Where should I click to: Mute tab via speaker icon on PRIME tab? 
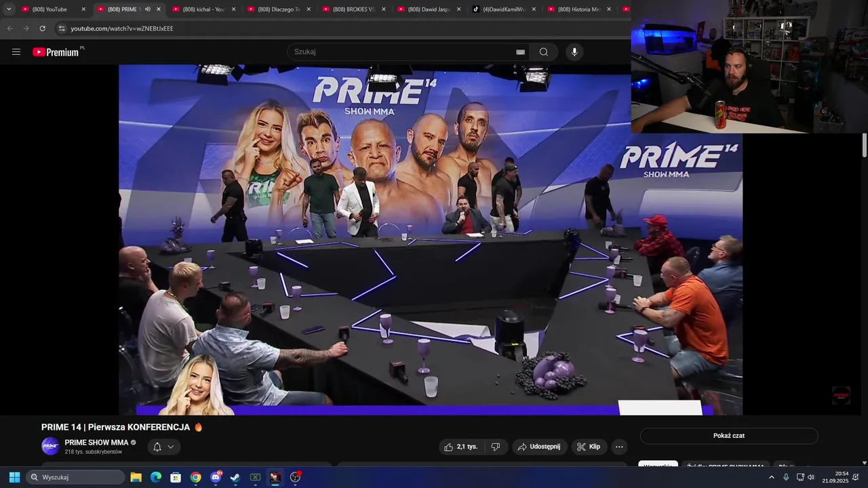(x=148, y=9)
